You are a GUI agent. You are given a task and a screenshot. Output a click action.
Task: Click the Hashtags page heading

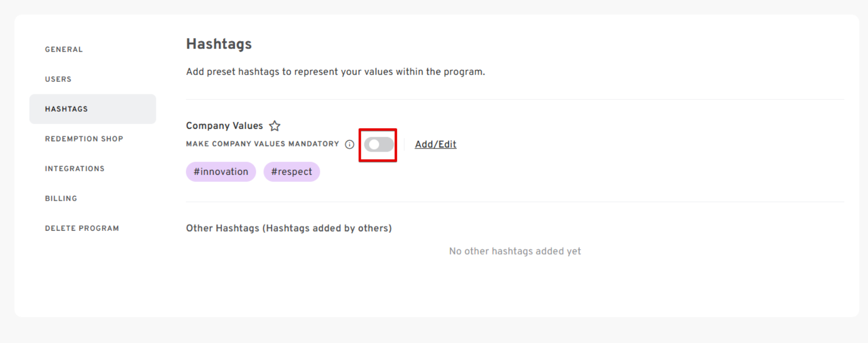[x=219, y=44]
